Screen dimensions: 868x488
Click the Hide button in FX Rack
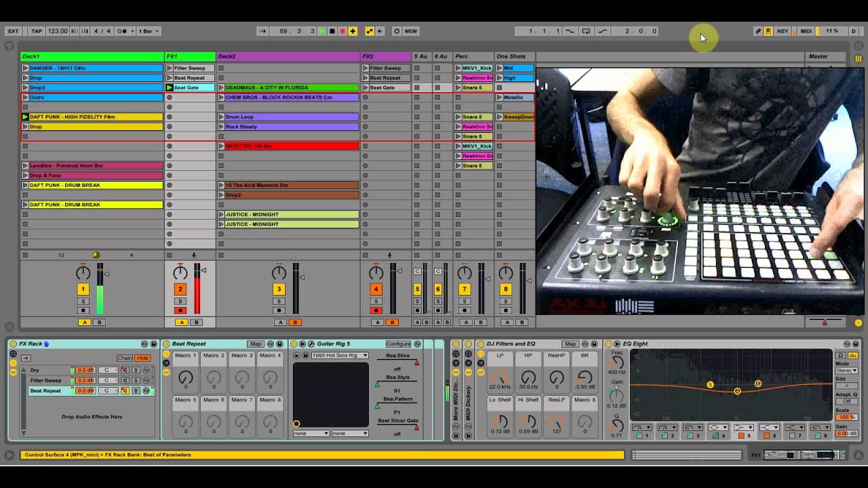point(142,358)
